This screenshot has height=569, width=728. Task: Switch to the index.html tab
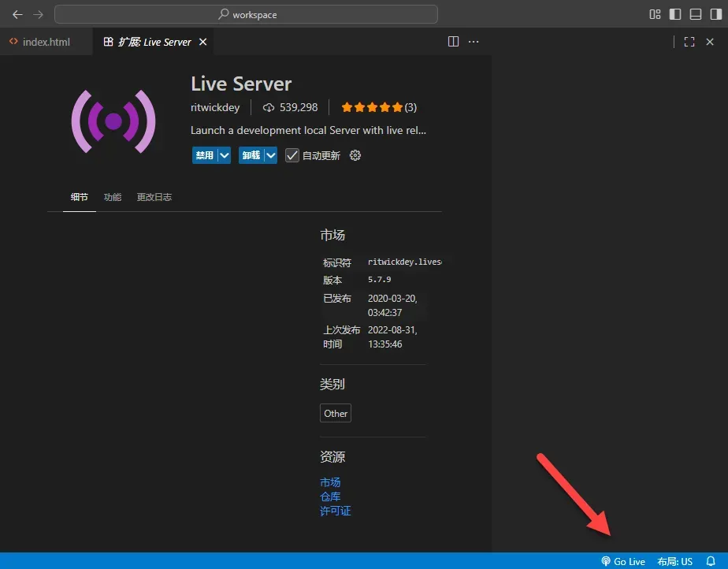coord(46,42)
